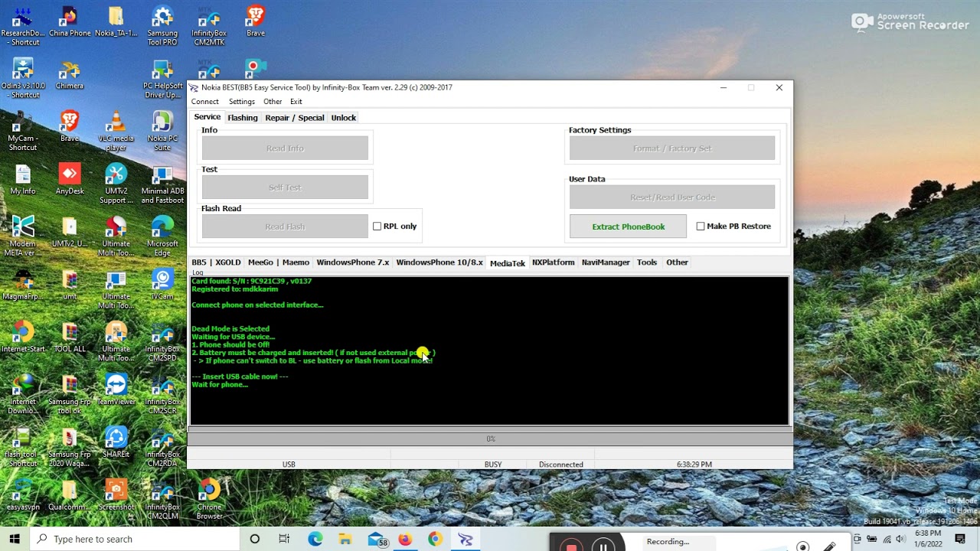Launch iVCam desktop icon
Viewport: 980px width, 551px height.
point(162,284)
